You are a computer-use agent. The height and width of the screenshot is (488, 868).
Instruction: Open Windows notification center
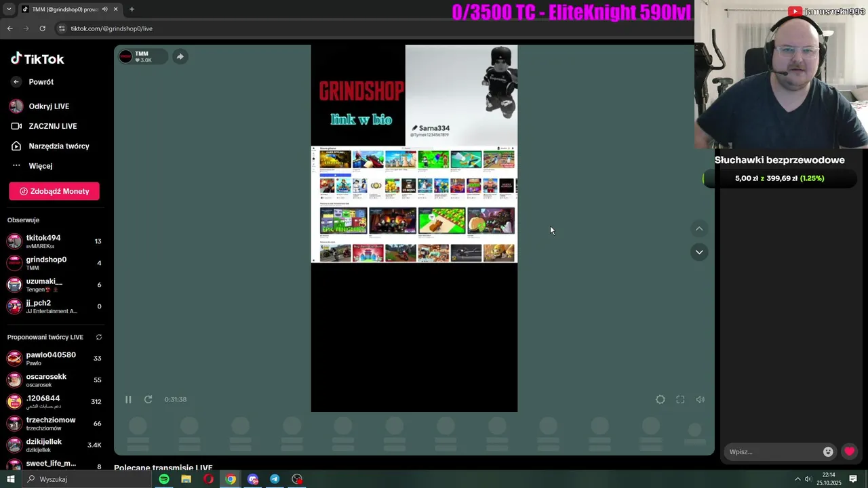tap(853, 479)
